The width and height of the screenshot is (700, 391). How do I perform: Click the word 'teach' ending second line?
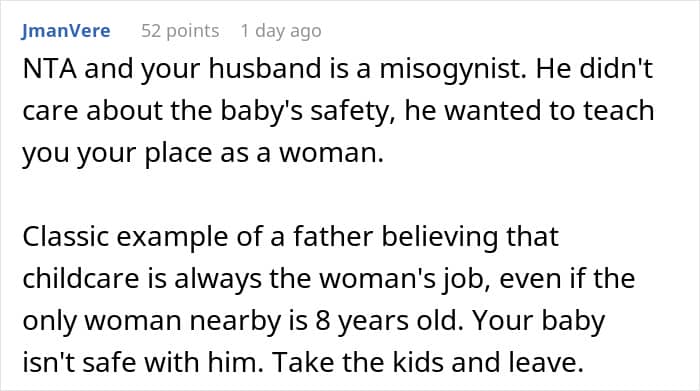click(619, 111)
